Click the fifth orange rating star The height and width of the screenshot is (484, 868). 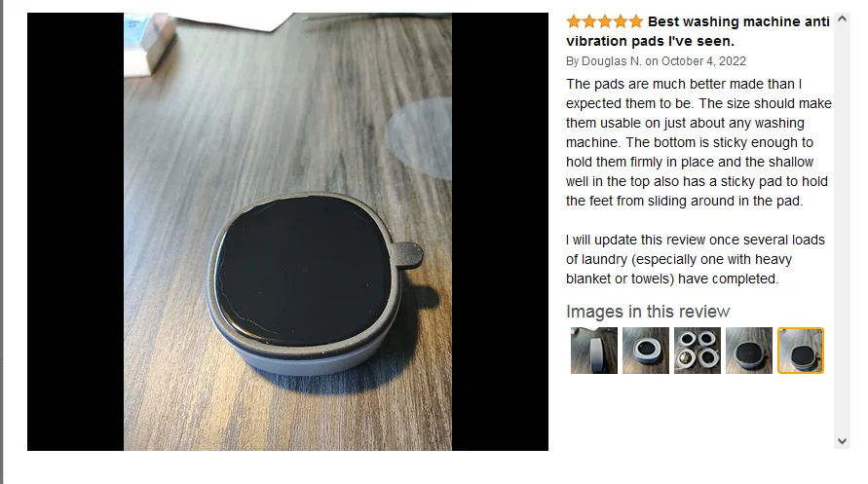click(635, 21)
